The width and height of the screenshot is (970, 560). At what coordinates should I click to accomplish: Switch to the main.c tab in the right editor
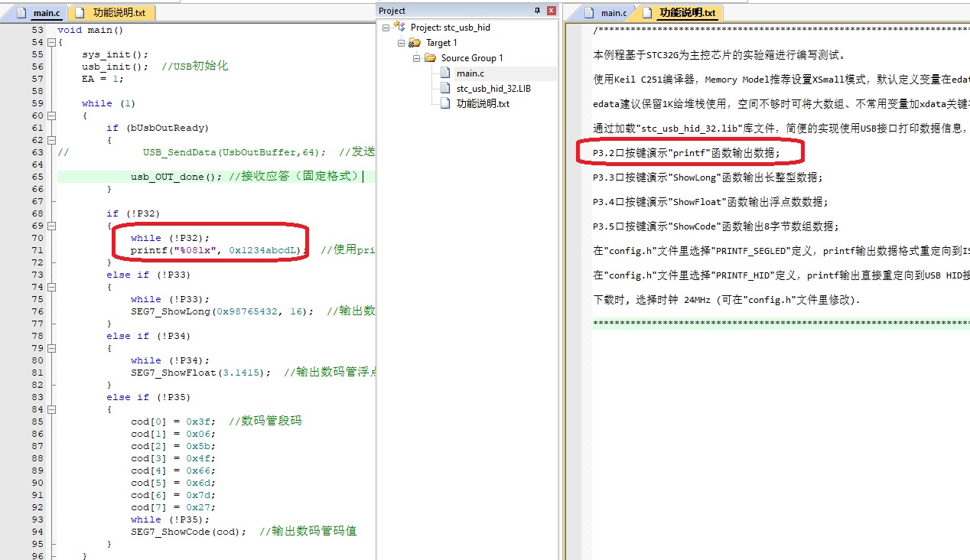613,13
